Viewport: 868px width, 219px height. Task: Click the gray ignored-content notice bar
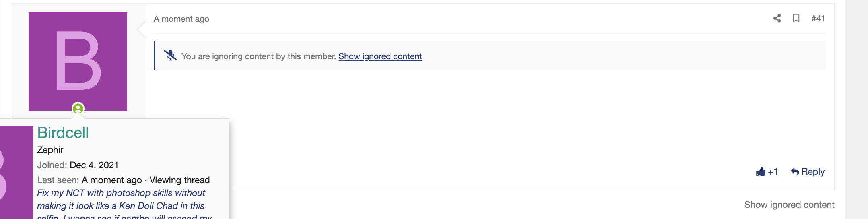490,56
